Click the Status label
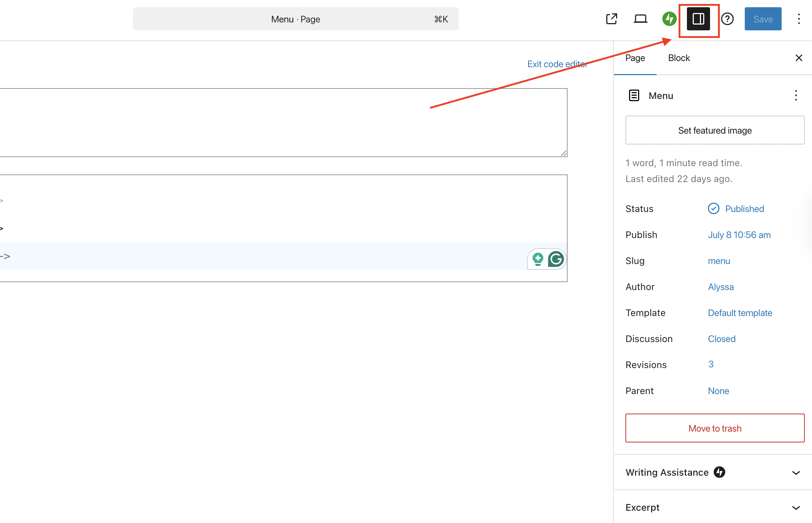Image resolution: width=812 pixels, height=523 pixels. pos(639,209)
